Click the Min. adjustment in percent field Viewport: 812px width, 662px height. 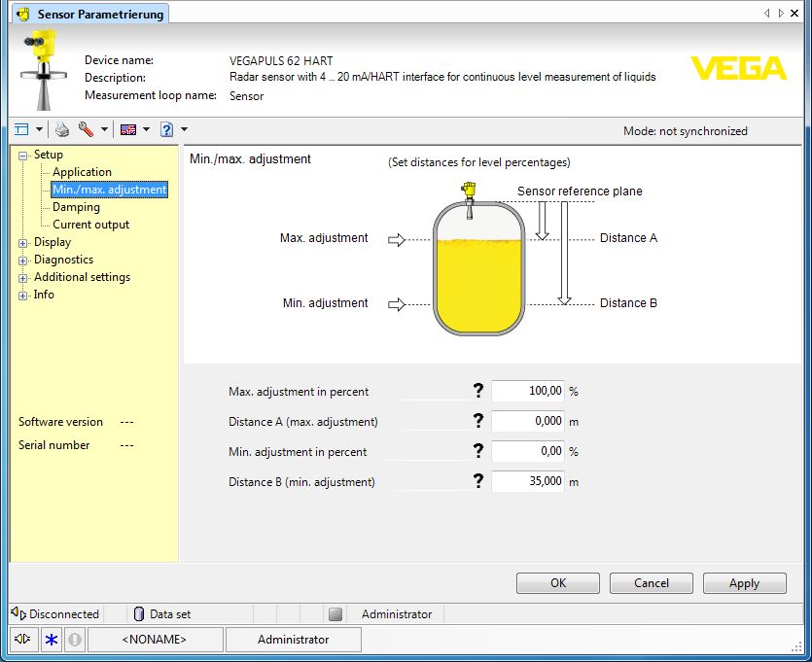pyautogui.click(x=528, y=451)
